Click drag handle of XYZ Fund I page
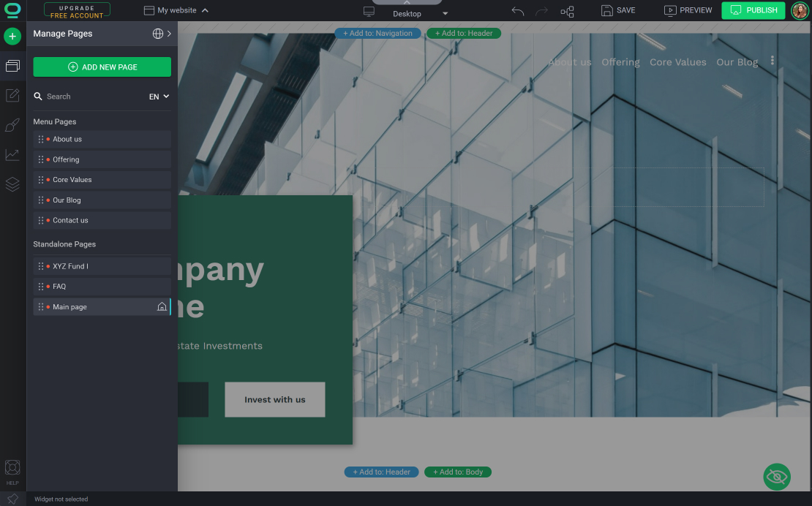The height and width of the screenshot is (506, 812). [41, 266]
